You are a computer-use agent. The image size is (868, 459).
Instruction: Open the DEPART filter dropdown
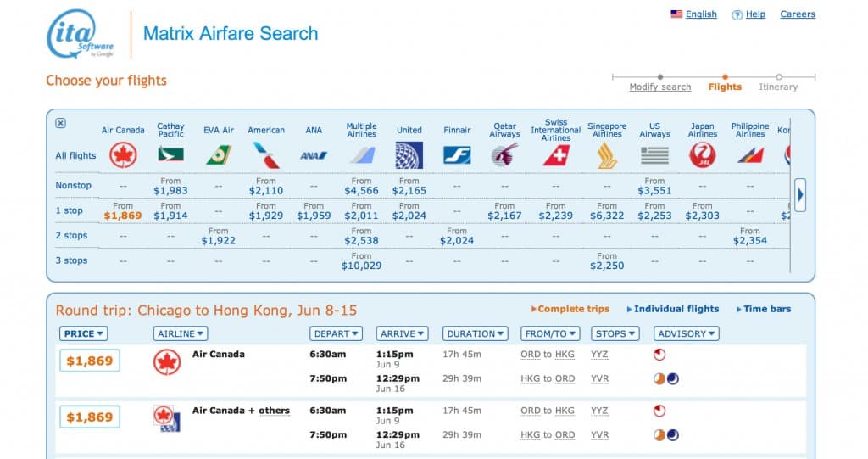coord(336,333)
